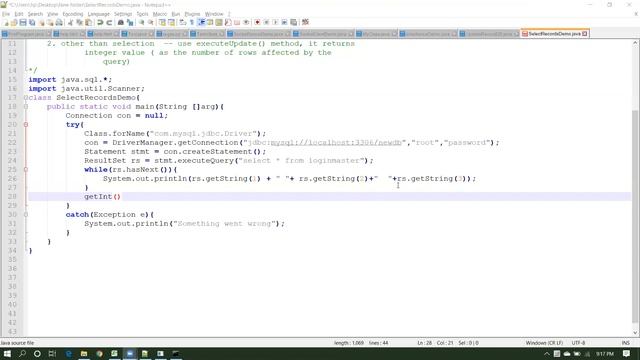Screen dimensions: 640x360
Task: Open File Explorer from the taskbar
Action: (84, 354)
